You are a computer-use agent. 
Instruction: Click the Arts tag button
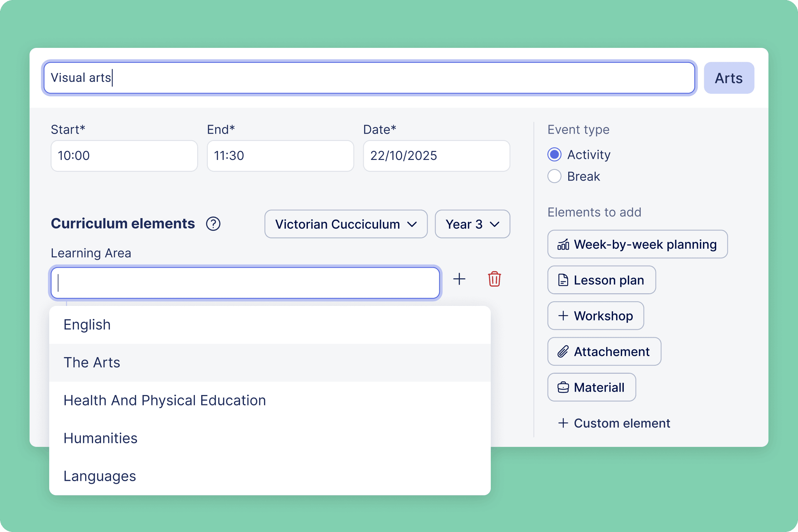[x=729, y=78]
